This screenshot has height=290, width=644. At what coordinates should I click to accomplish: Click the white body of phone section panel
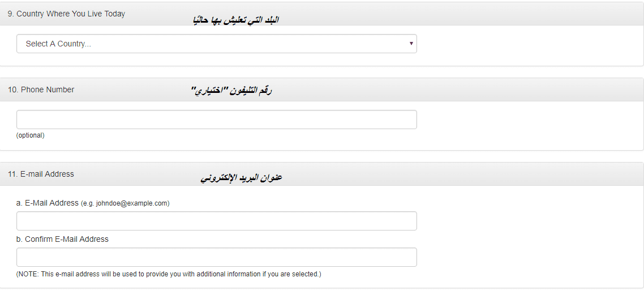coord(530,126)
